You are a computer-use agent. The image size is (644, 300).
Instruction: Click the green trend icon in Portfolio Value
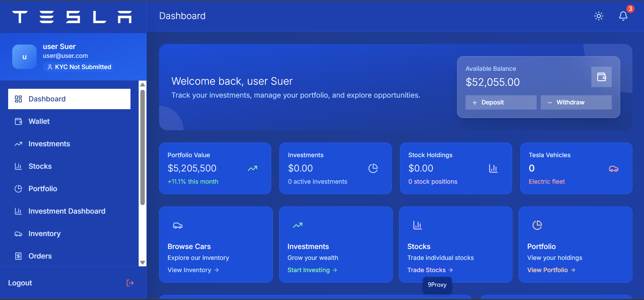click(x=253, y=168)
